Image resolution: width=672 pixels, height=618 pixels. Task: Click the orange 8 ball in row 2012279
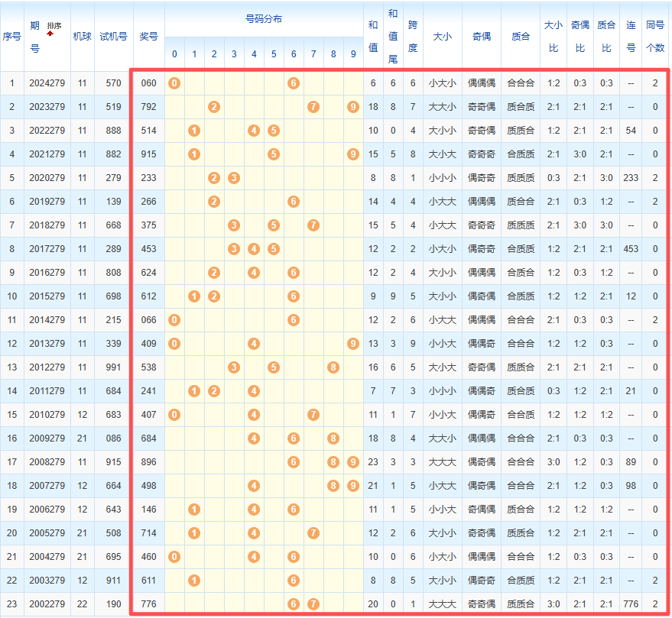pyautogui.click(x=333, y=367)
